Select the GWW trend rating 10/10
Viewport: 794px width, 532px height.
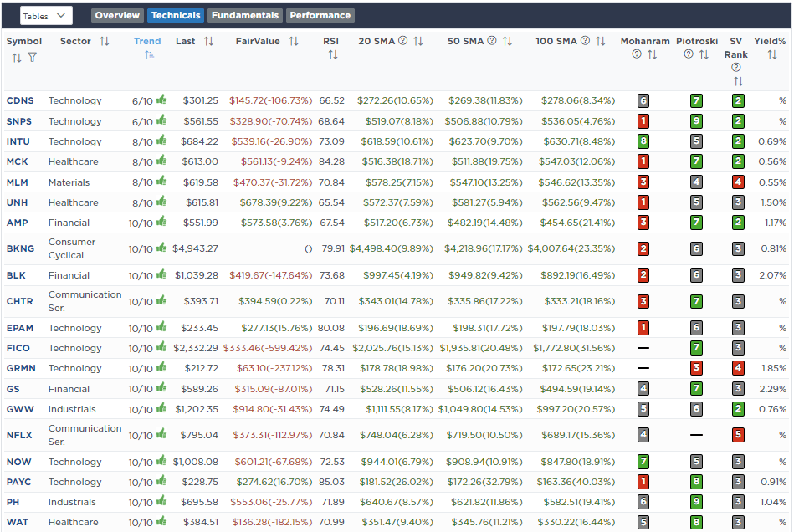click(x=141, y=410)
